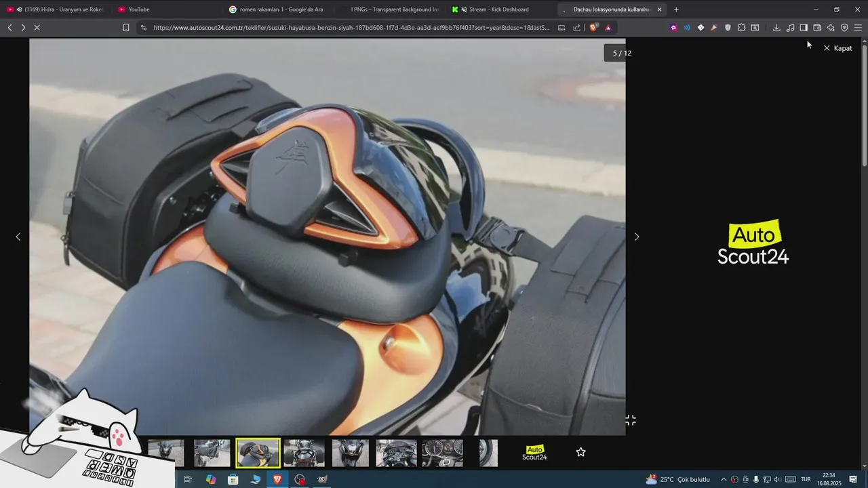Exit fullscreen with the collapse corners icon
The height and width of the screenshot is (488, 868).
(631, 420)
